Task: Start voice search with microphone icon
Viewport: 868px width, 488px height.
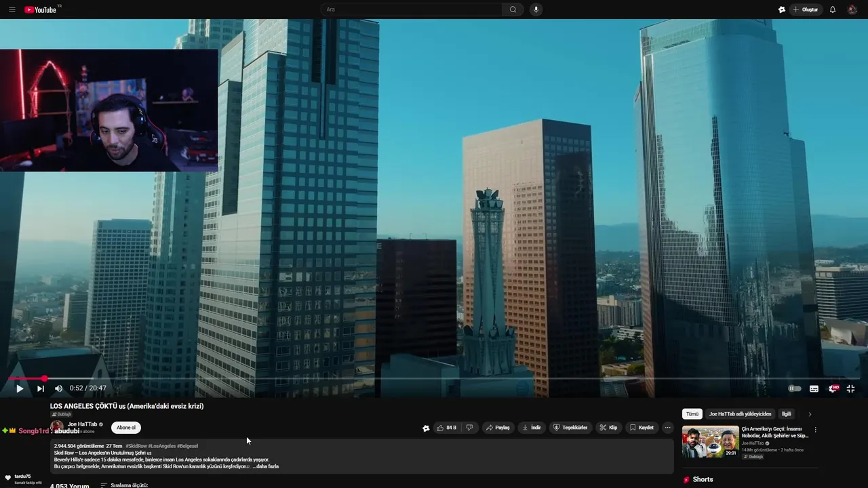Action: pos(536,9)
